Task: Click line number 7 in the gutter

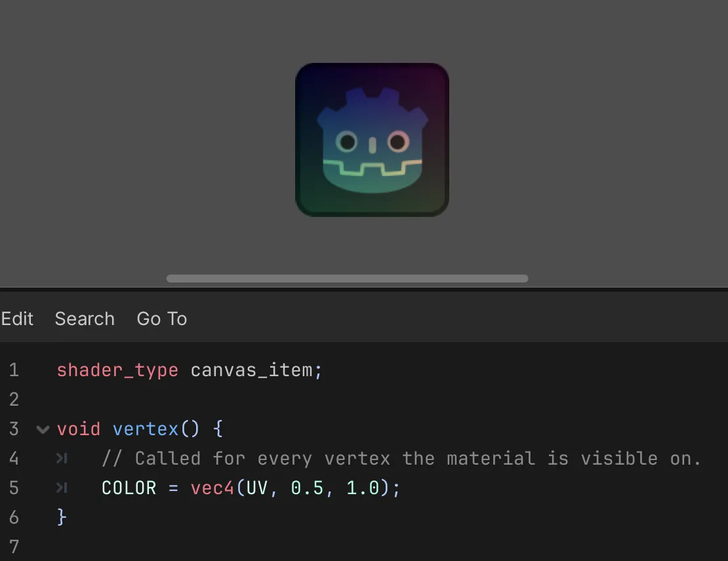Action: click(x=14, y=547)
